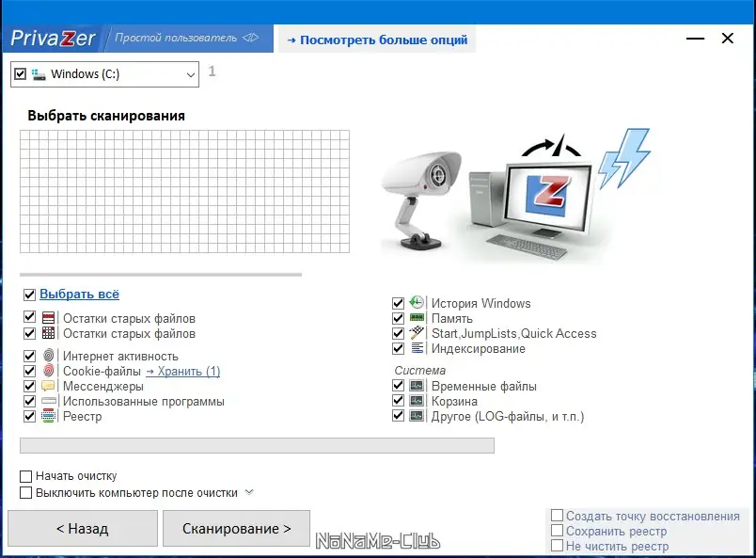Uncheck the Память checkbox
This screenshot has width=756, height=558.
398,318
